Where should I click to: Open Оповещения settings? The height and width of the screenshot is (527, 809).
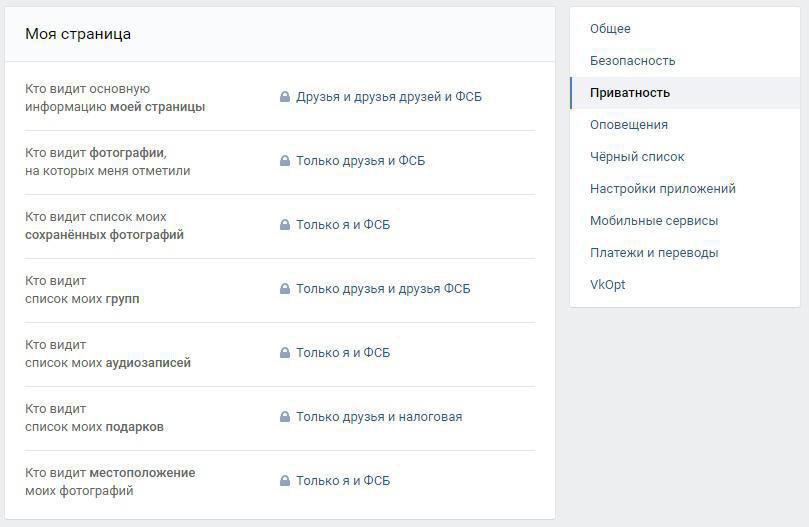pos(628,125)
